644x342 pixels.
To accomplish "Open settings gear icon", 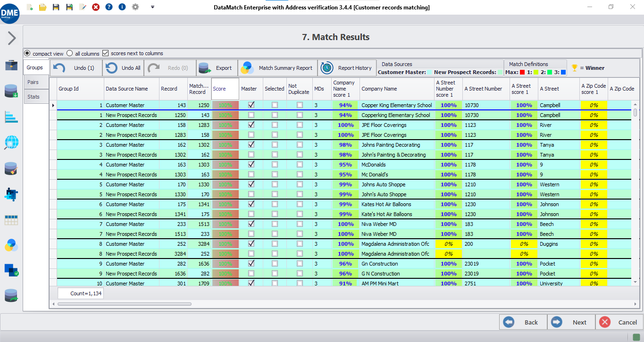I will (x=135, y=7).
